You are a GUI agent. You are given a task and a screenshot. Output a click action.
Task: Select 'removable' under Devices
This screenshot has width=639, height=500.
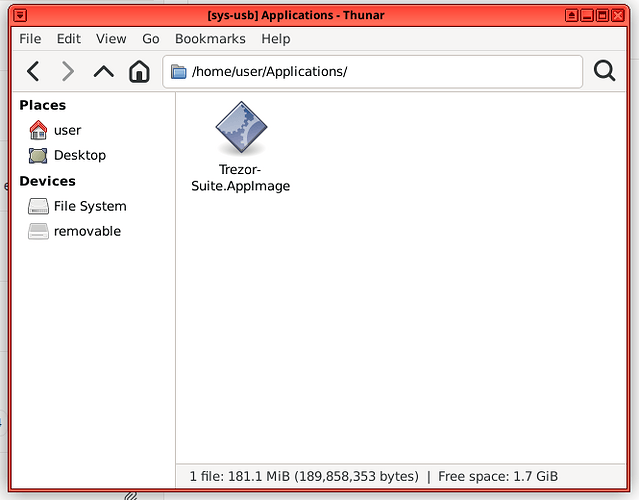pyautogui.click(x=87, y=231)
